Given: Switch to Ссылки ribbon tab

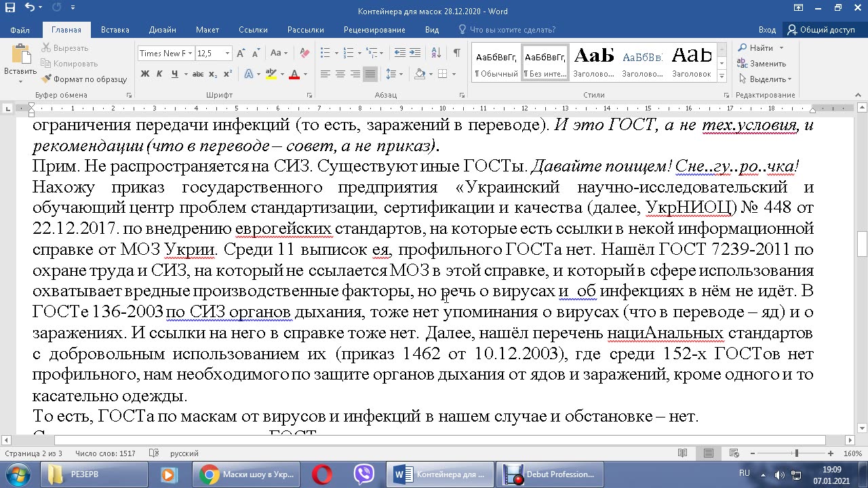Looking at the screenshot, I should click(253, 30).
